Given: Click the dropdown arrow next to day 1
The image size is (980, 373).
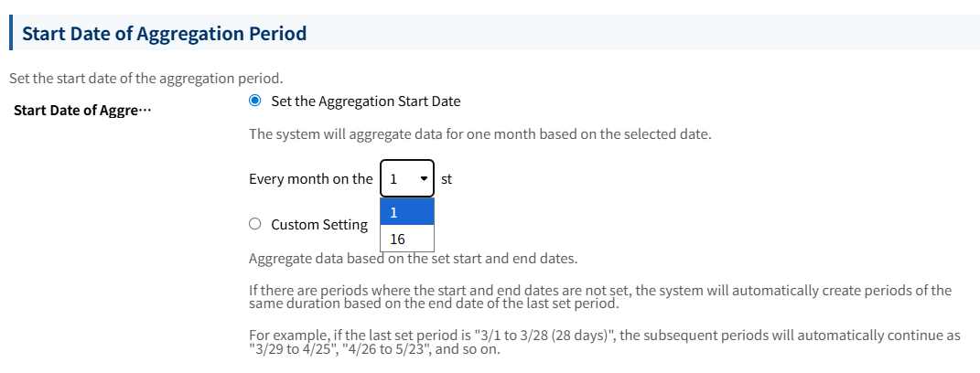Looking at the screenshot, I should click(x=423, y=179).
